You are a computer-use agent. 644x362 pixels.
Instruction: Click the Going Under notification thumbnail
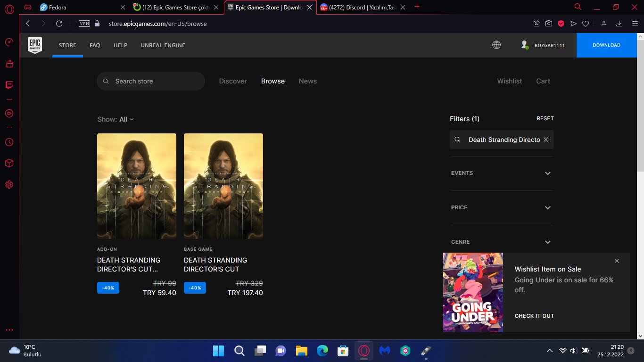(473, 292)
